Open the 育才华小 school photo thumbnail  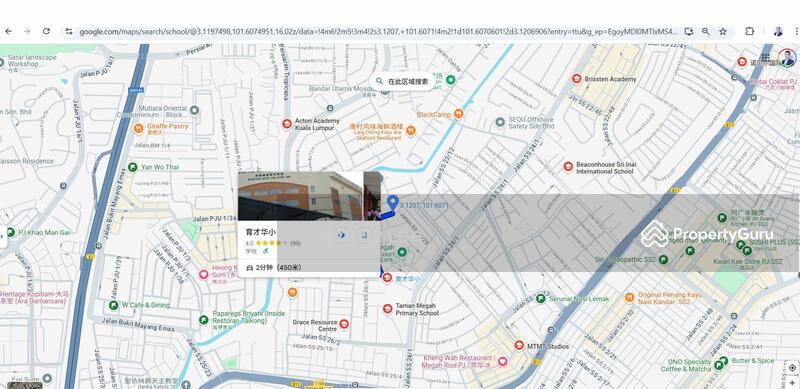click(300, 196)
